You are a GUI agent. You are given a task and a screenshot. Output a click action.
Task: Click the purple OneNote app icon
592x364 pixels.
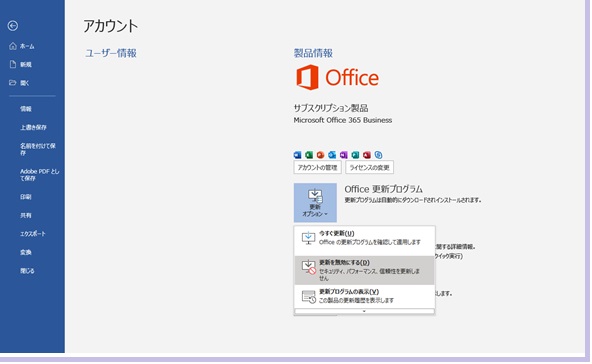344,155
